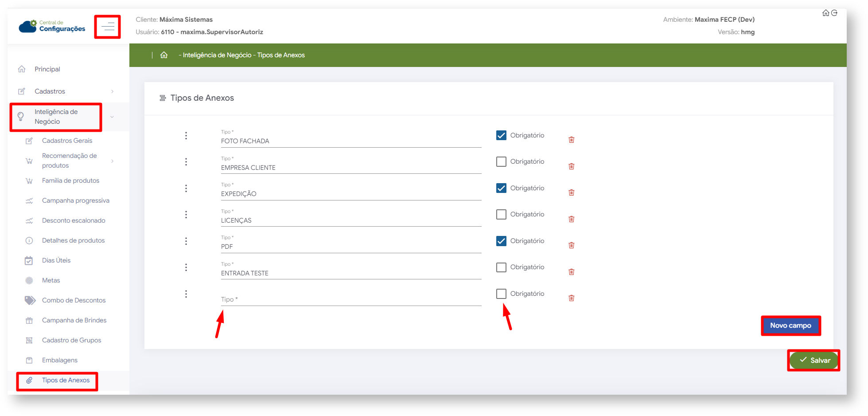Click the logout icon at the top right
This screenshot has height=416, width=868.
tap(834, 13)
